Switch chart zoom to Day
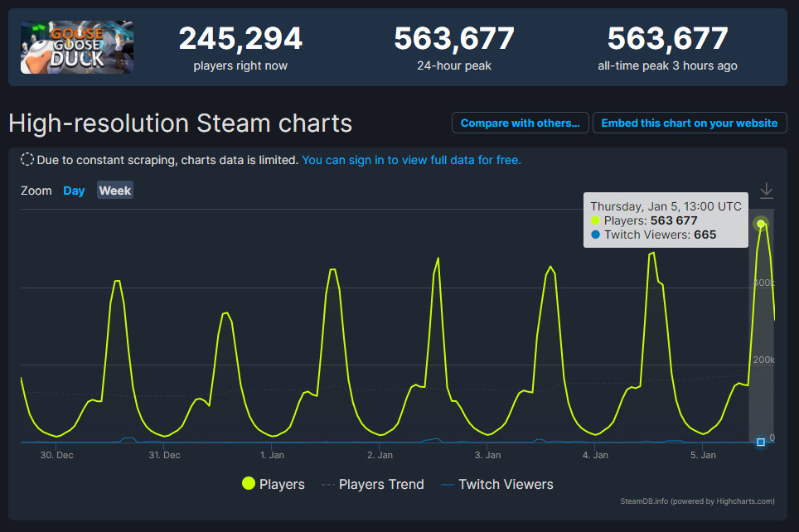799x532 pixels. pos(74,191)
